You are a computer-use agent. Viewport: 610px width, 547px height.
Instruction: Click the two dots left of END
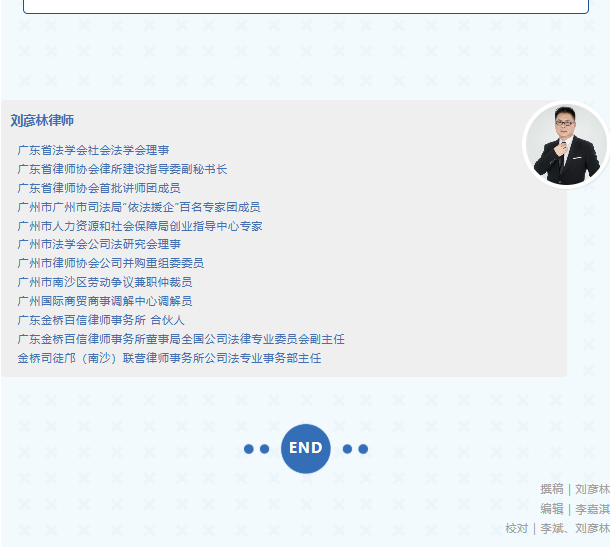pos(257,449)
